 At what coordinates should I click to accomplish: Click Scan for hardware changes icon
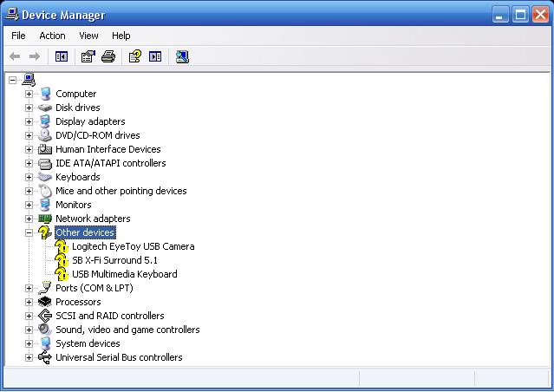coord(182,56)
